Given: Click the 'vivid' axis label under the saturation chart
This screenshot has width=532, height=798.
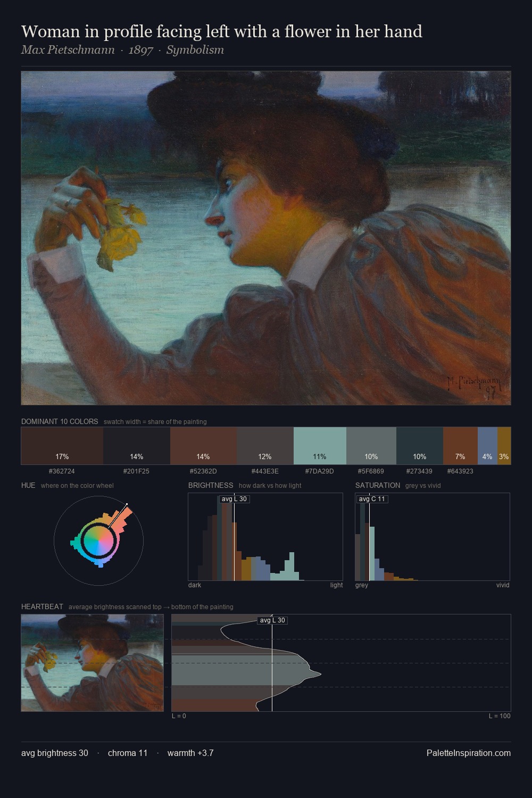Looking at the screenshot, I should pos(503,585).
